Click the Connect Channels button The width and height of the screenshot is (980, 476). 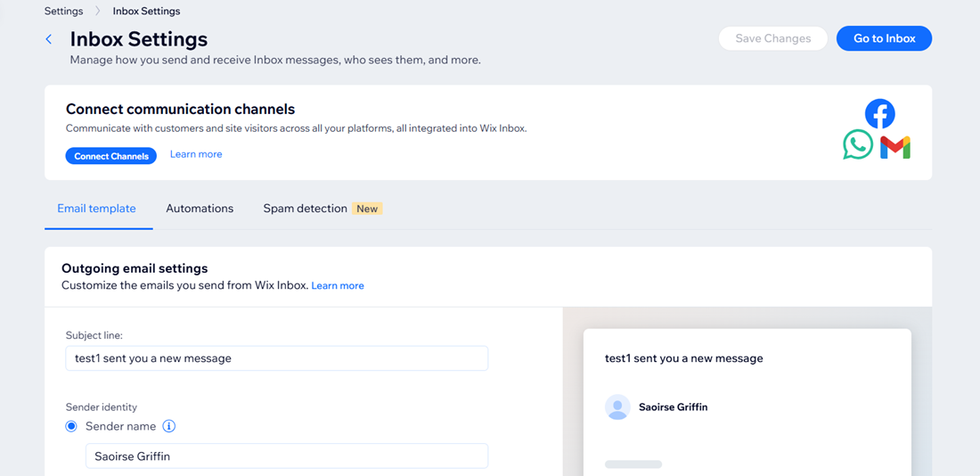111,156
